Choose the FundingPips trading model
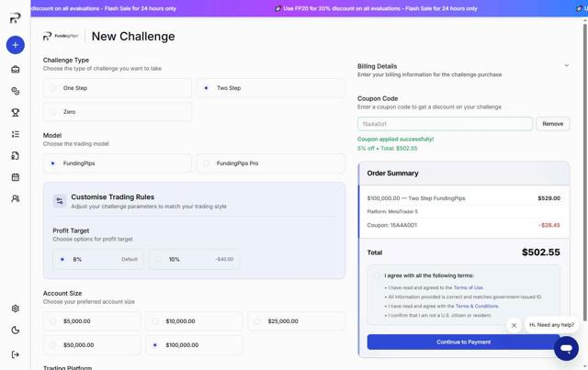Image resolution: width=588 pixels, height=370 pixels. pos(118,163)
